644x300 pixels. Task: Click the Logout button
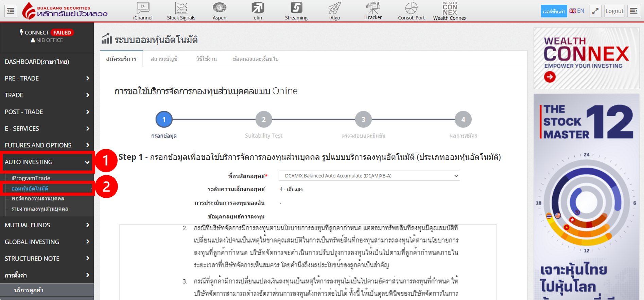[x=614, y=11]
